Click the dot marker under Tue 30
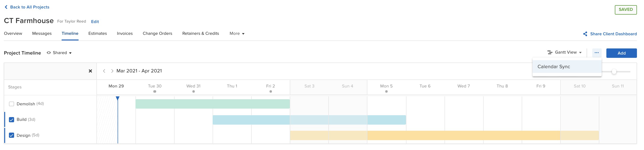 155,91
